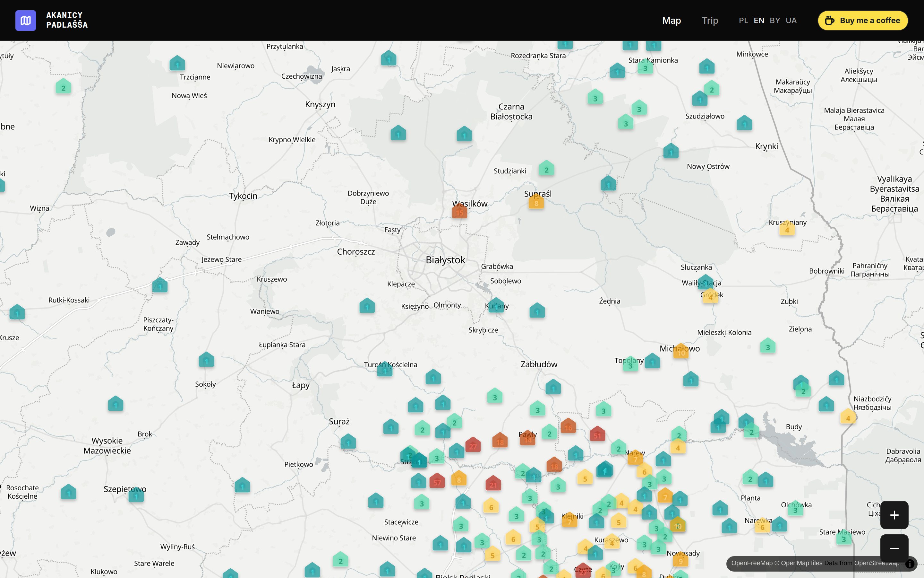This screenshot has height=578, width=924.
Task: Select the marker 4 at Kruszyniany
Action: 787,228
